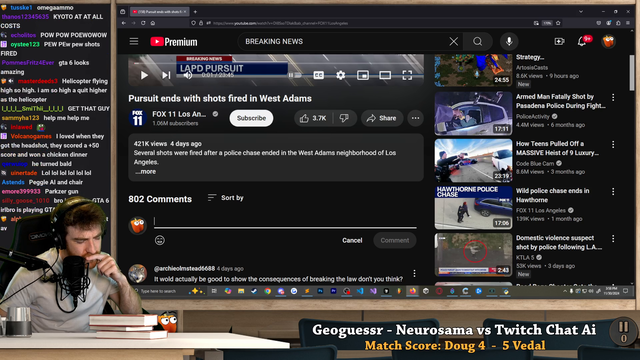Open the list all tabs chevron
This screenshot has height=360, width=640.
click(x=581, y=12)
